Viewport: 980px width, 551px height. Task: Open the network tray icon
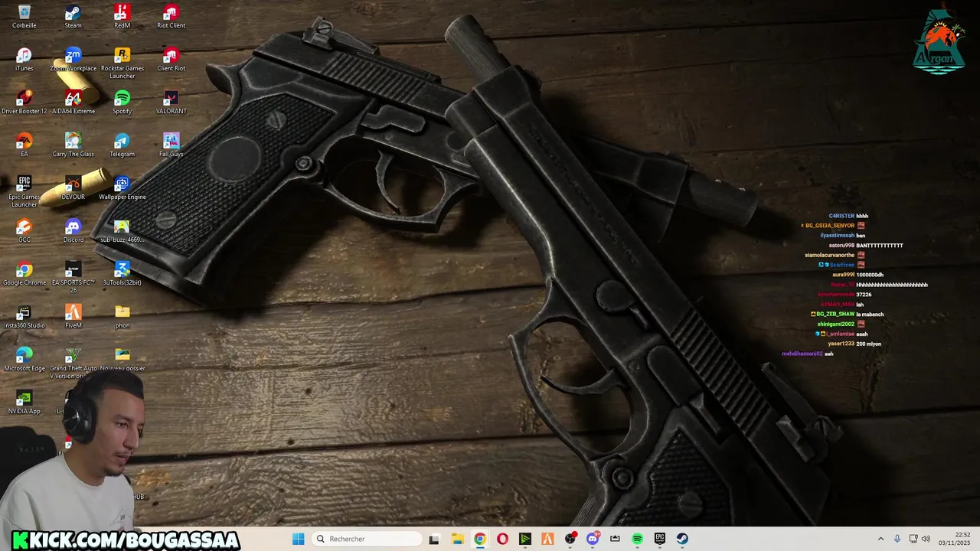point(913,539)
